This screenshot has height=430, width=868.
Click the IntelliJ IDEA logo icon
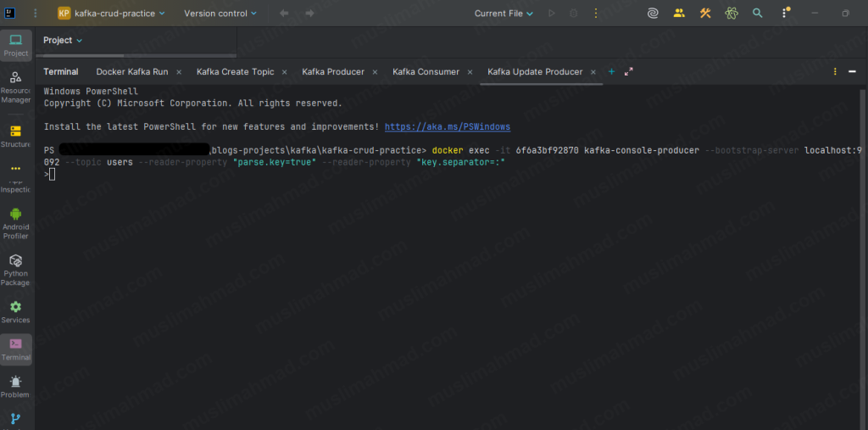[10, 14]
